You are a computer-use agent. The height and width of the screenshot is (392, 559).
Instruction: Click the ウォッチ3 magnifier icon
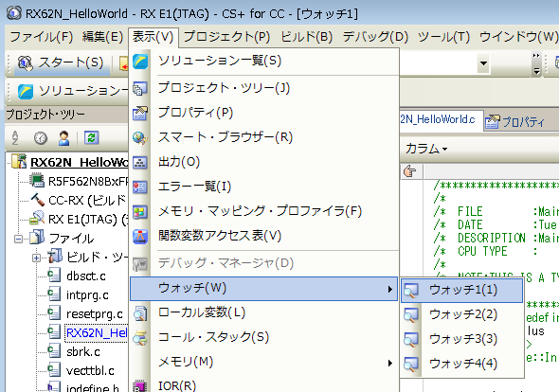[410, 340]
